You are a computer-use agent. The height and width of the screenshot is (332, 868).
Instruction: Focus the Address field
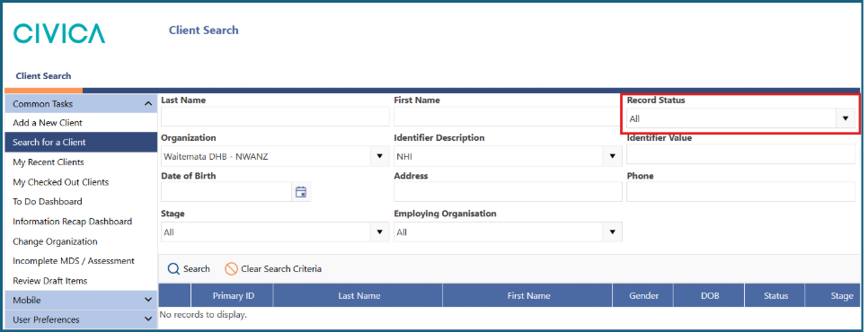pos(509,192)
